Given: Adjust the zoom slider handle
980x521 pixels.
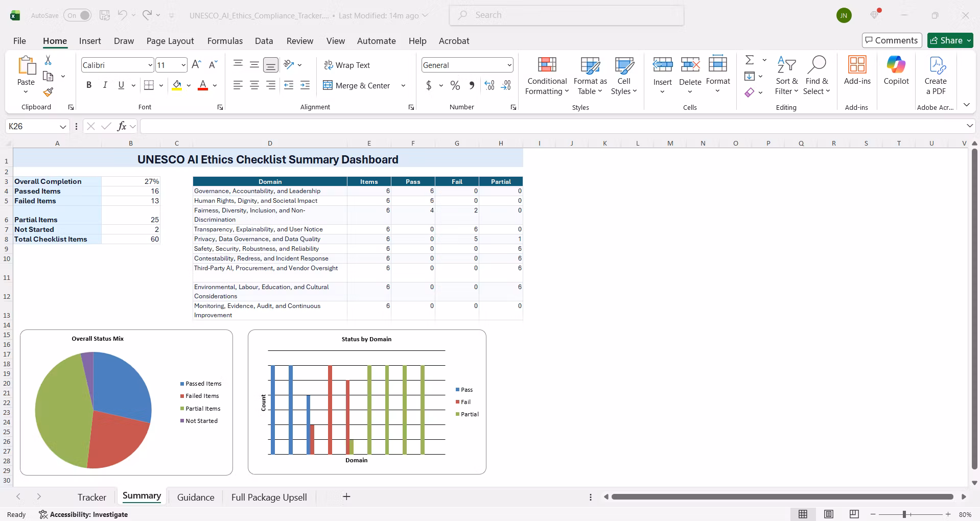Looking at the screenshot, I should coord(904,514).
